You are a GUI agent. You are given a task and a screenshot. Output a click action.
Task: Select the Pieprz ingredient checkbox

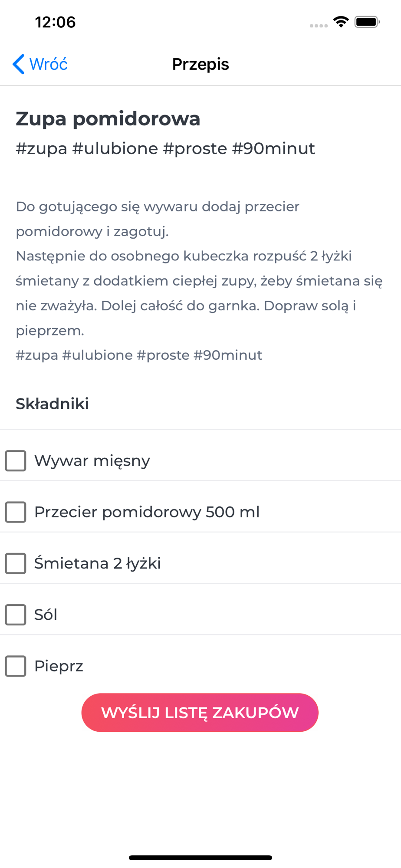[16, 666]
